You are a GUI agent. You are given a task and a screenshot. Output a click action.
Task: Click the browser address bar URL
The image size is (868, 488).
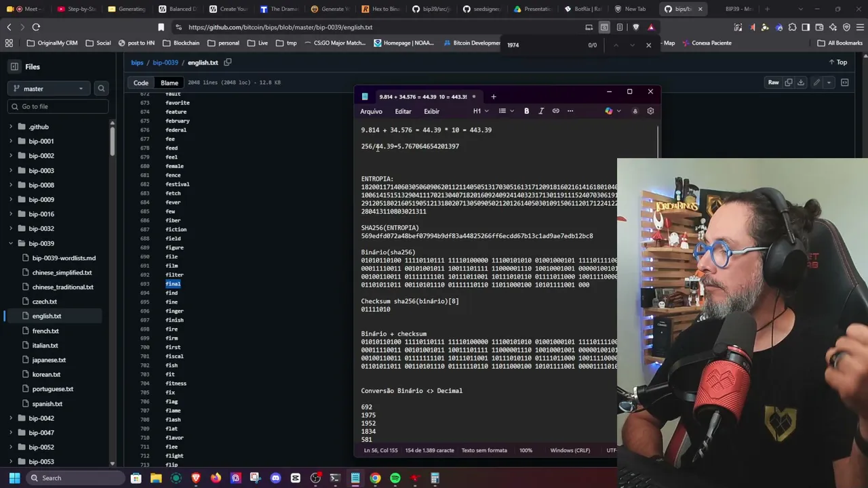[280, 27]
